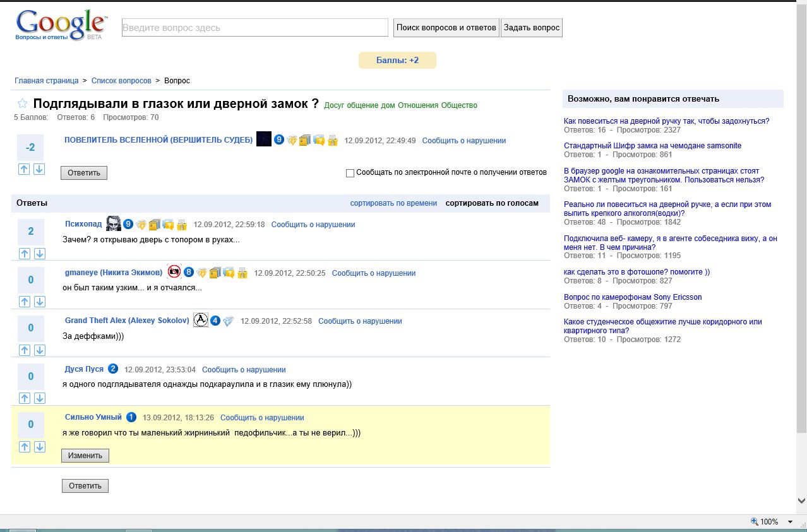Click the dark avatar of ПОВЕЛИТЕЛЬ ВСЕЛЕННОЙ
This screenshot has width=807, height=532.
click(264, 139)
